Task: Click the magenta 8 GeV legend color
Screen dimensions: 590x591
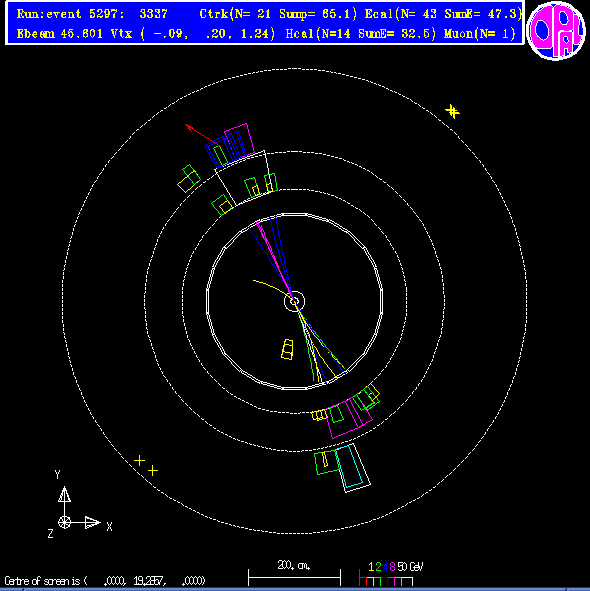Action: (392, 567)
